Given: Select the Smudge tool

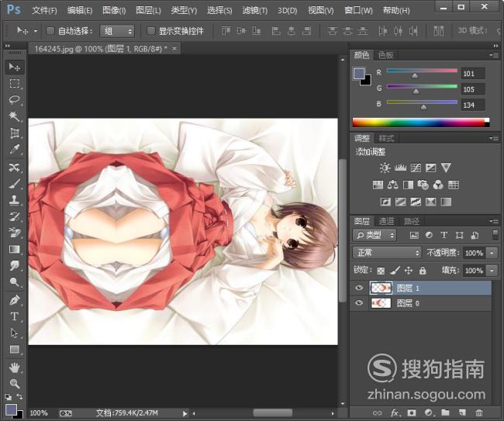Looking at the screenshot, I should pos(14,266).
